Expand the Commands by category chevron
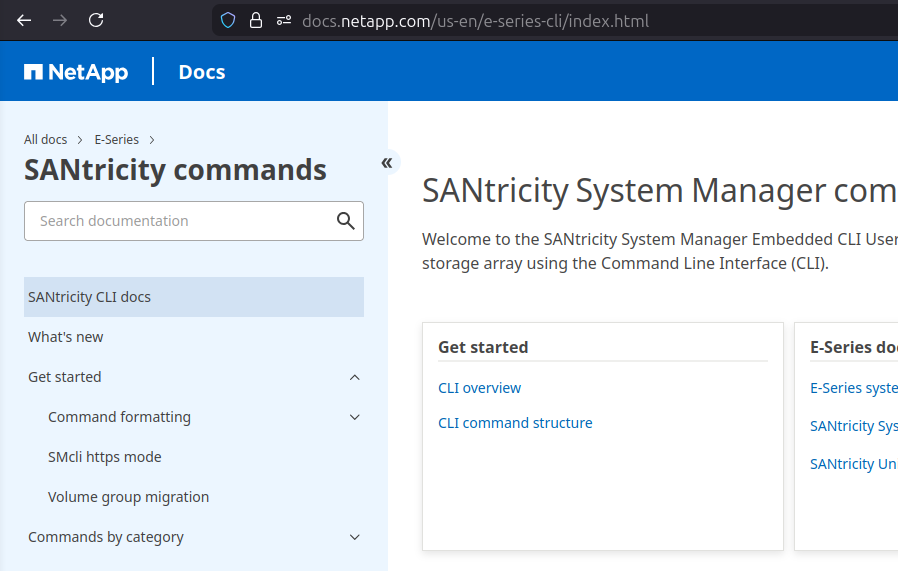 pyautogui.click(x=355, y=537)
